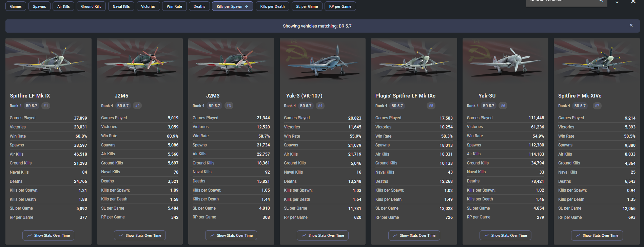The width and height of the screenshot is (644, 247).
Task: Click the #6 rank badge on Yak-3U
Action: (x=503, y=106)
